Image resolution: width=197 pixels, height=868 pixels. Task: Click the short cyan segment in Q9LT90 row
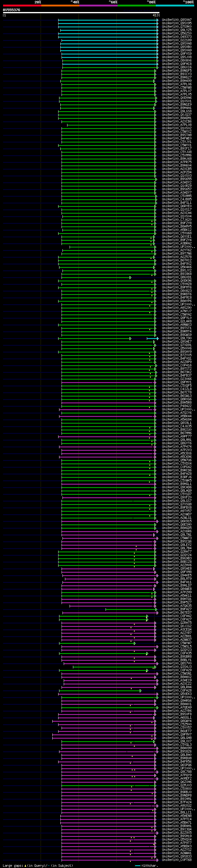[x=153, y=338]
